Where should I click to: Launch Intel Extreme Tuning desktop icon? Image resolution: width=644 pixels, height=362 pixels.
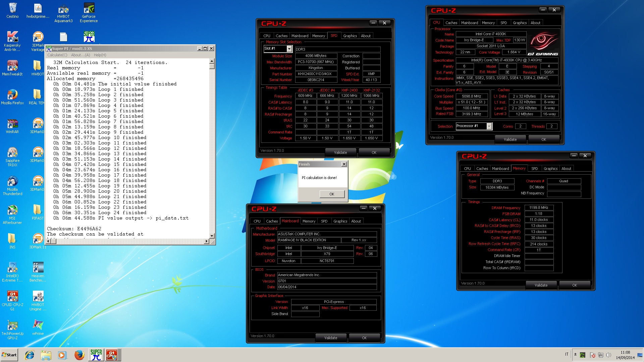12,272
